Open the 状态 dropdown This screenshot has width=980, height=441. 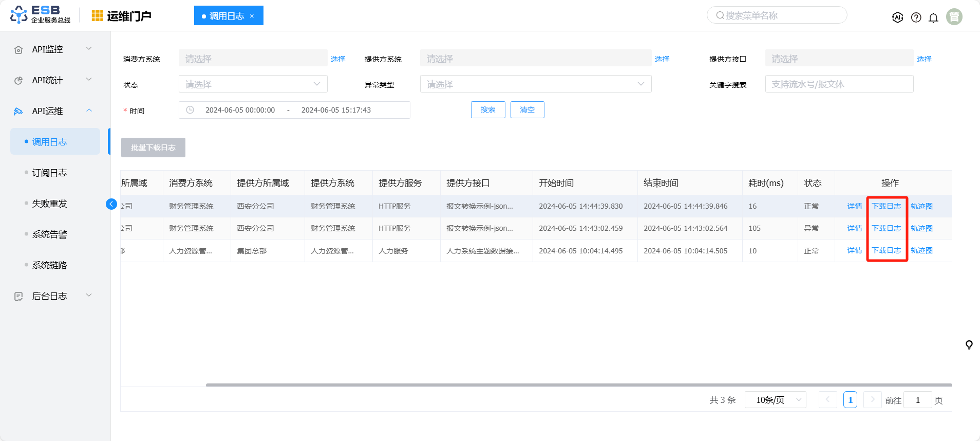(x=253, y=84)
